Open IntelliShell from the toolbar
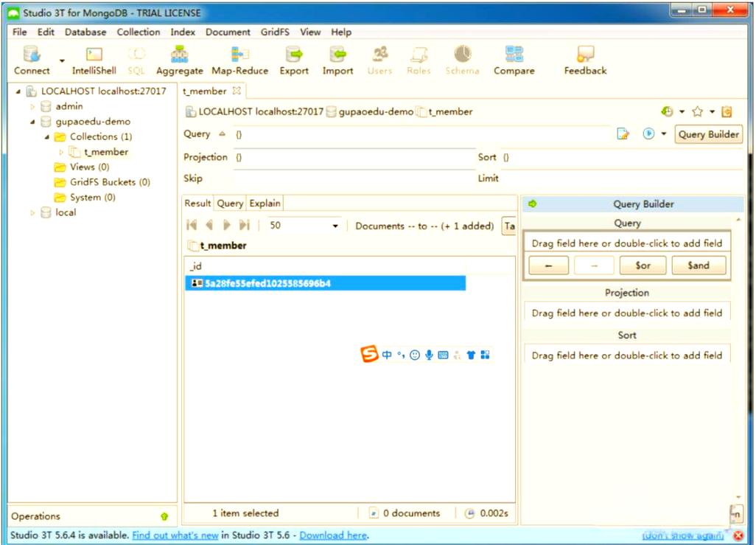The image size is (756, 545). pos(94,60)
